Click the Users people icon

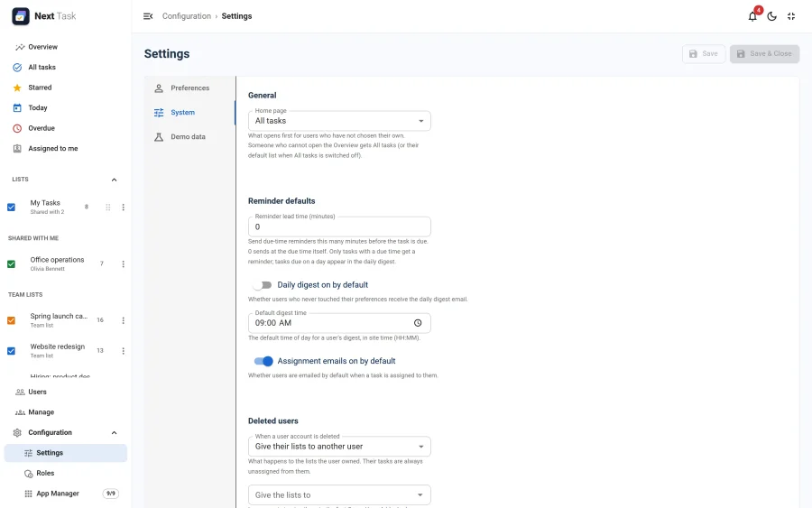[x=20, y=392]
